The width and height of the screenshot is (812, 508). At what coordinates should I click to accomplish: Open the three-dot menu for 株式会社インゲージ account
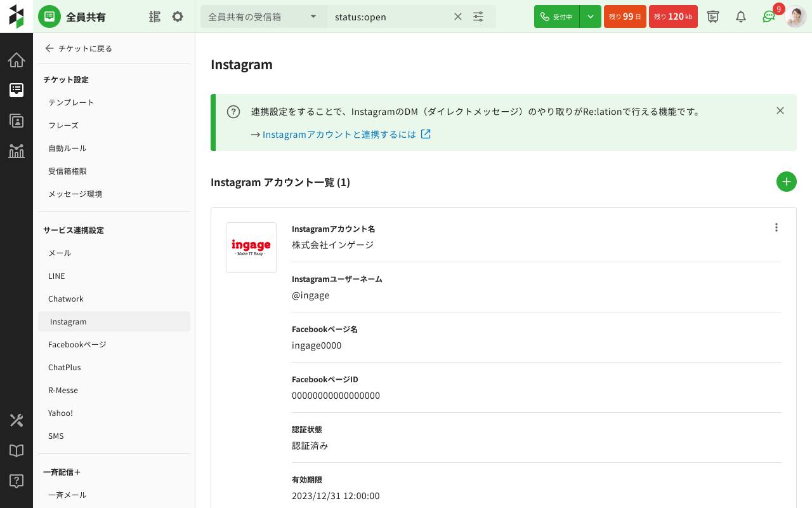point(776,227)
